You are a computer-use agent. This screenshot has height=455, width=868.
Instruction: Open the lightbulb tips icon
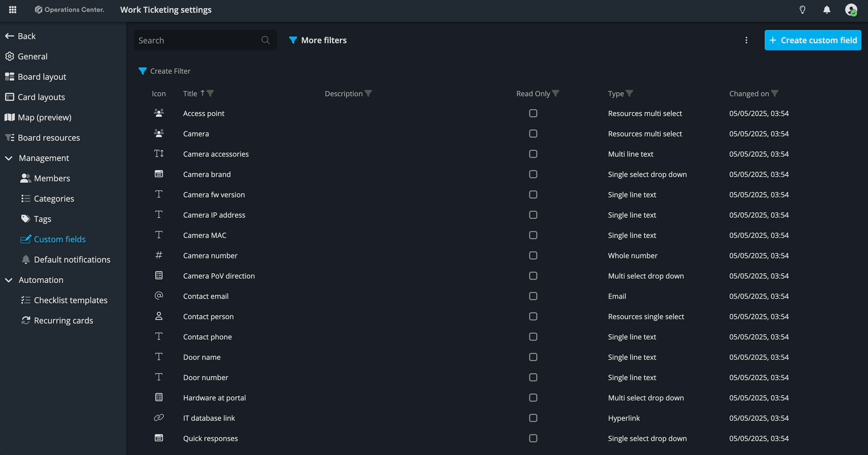tap(803, 10)
